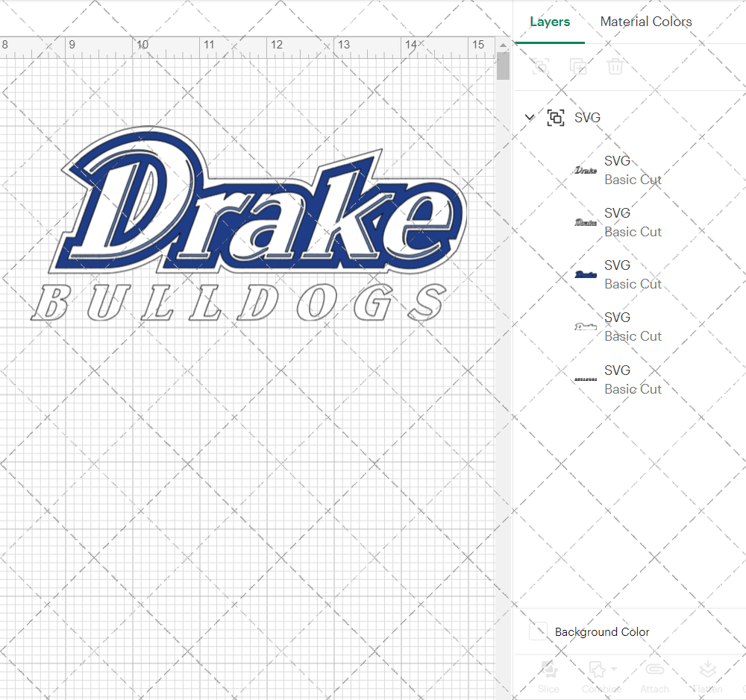The image size is (746, 700).
Task: Select the SVG group icon
Action: (x=556, y=118)
